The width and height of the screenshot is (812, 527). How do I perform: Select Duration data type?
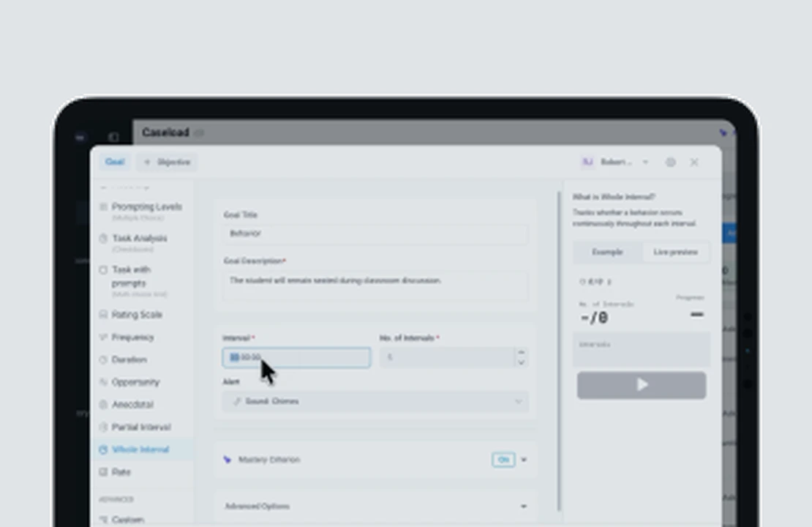point(141,359)
